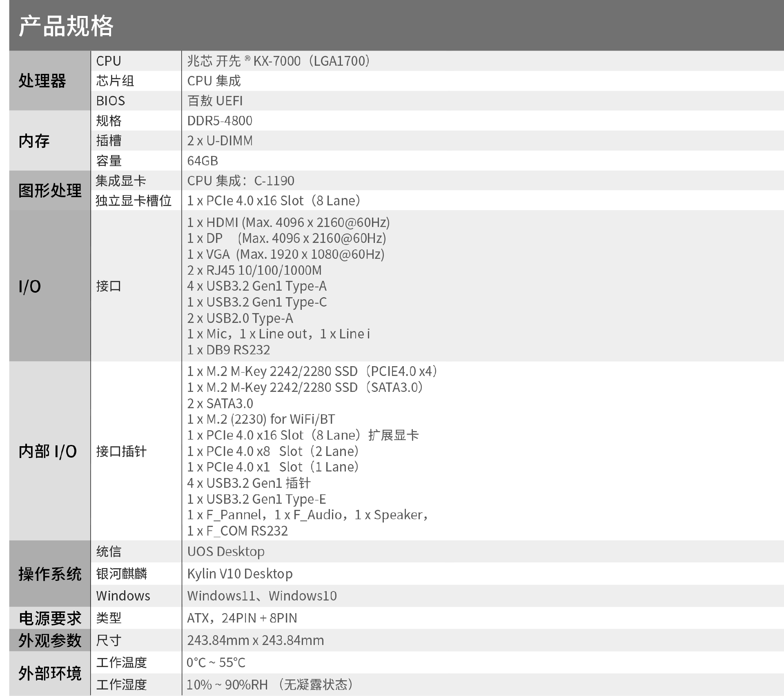Screen dimensions: 784x696
Task: Select the HDMI Max 4096 x 2160 line
Action: click(288, 222)
